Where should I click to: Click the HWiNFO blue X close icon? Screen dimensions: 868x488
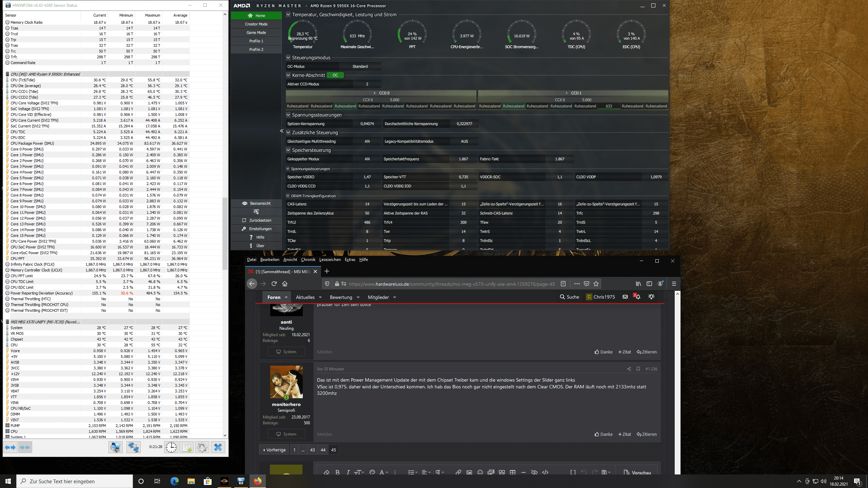click(218, 447)
